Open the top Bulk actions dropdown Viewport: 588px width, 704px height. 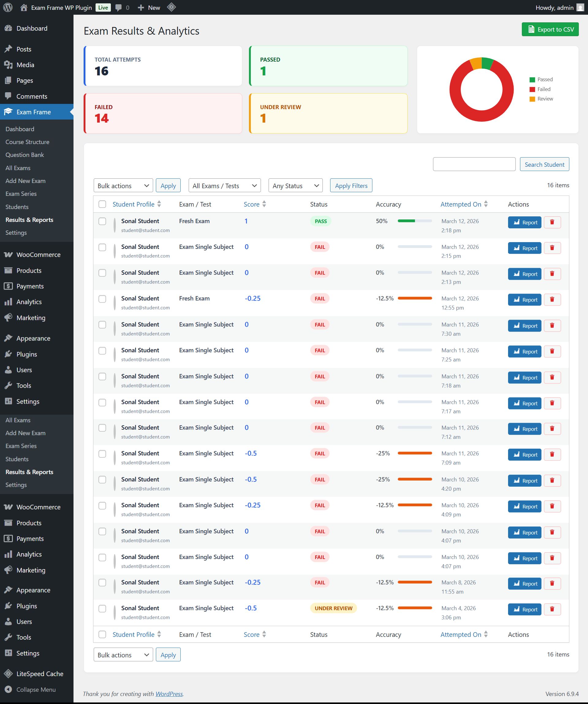(x=123, y=186)
